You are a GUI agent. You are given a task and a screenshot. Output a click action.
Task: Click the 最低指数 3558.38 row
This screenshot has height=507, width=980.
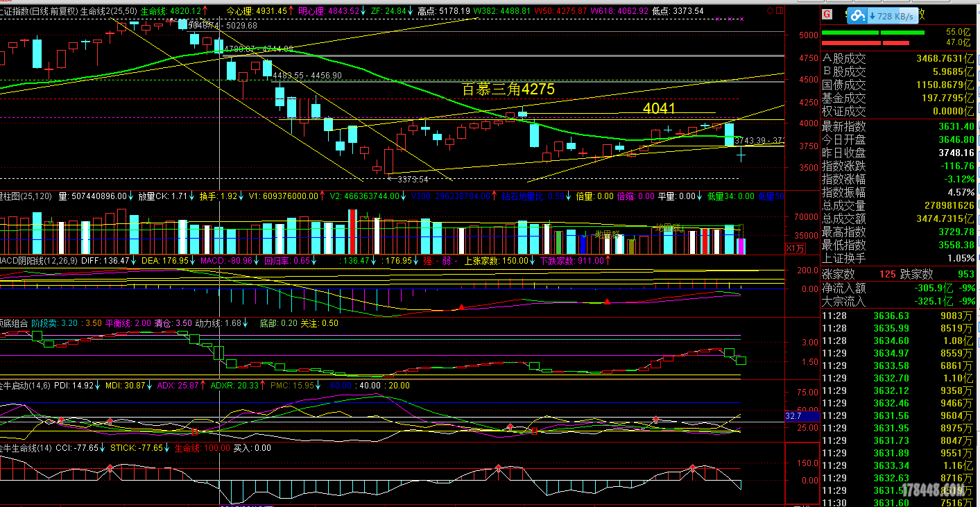click(x=899, y=245)
